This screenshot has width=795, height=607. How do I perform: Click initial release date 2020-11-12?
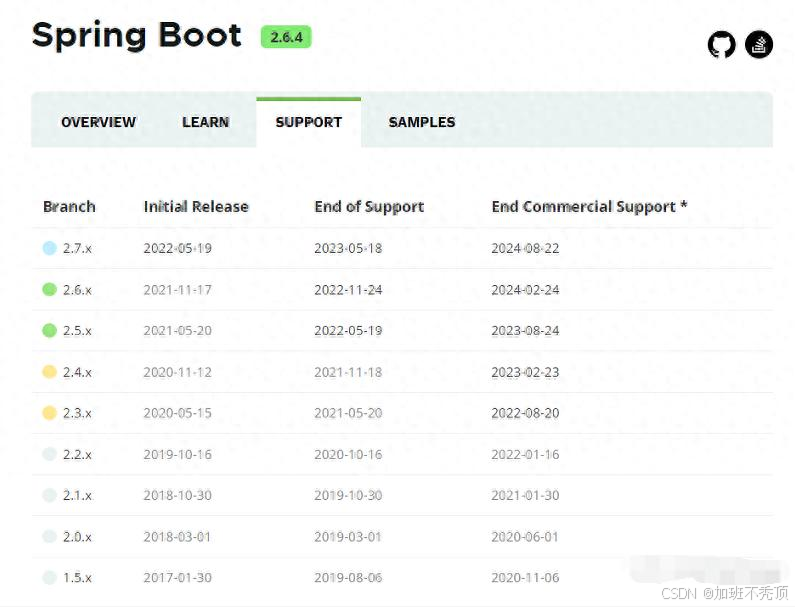coord(177,372)
